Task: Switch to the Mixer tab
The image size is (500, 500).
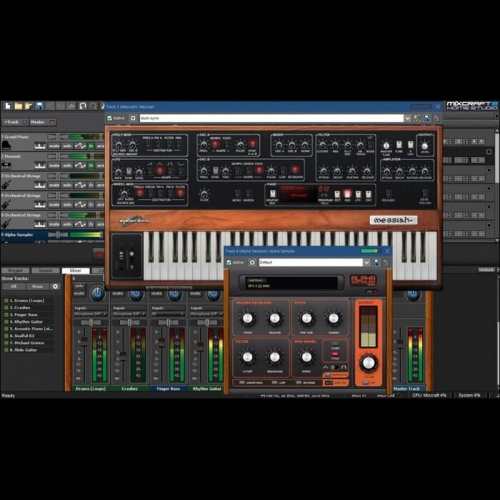Action: (76, 270)
